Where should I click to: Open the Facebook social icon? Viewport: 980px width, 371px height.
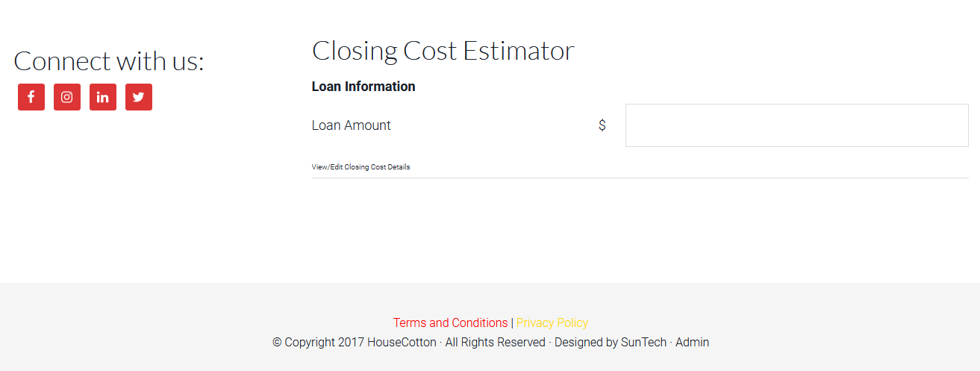coord(31,97)
